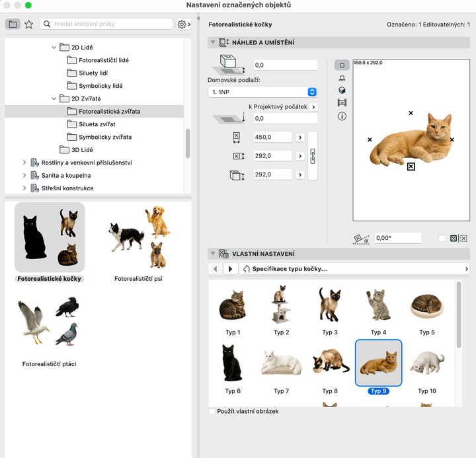
Task: Collapse the 2D Zvířata folder
Action: tap(54, 98)
